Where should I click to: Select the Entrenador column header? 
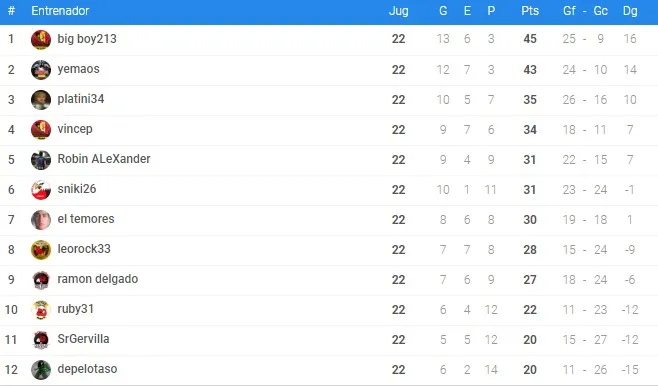tap(60, 11)
